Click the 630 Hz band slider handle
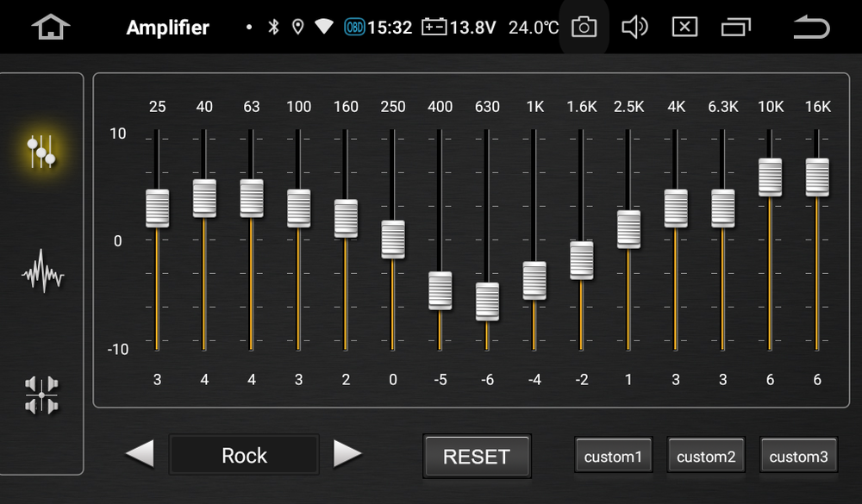Screen dimensions: 862x504 487,302
